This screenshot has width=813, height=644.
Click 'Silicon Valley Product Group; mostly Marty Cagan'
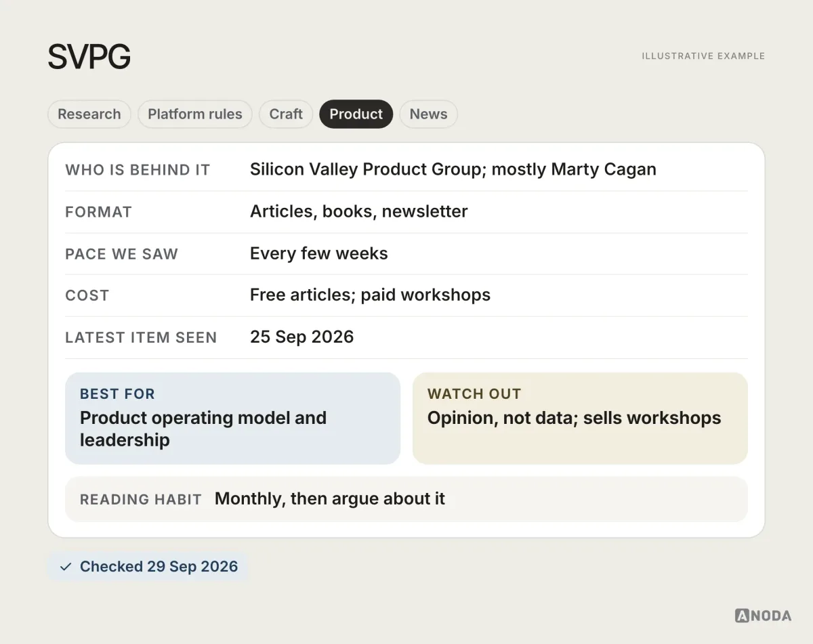453,169
